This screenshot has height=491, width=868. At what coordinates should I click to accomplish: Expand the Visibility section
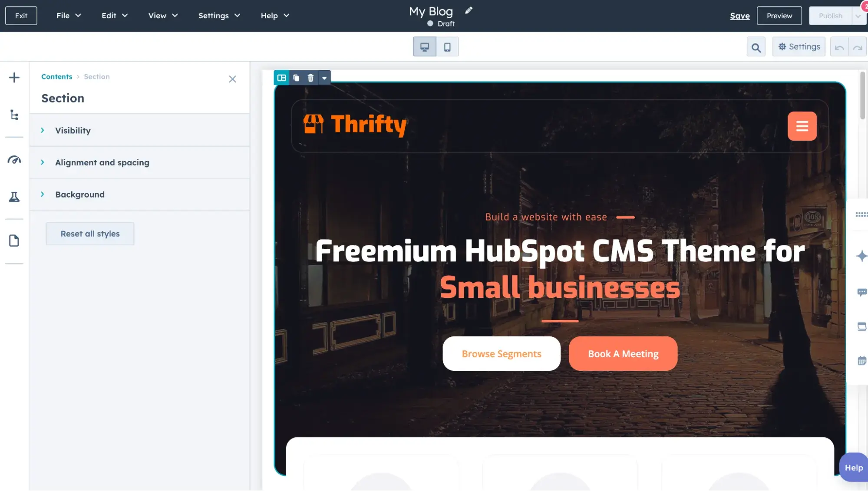pyautogui.click(x=72, y=130)
